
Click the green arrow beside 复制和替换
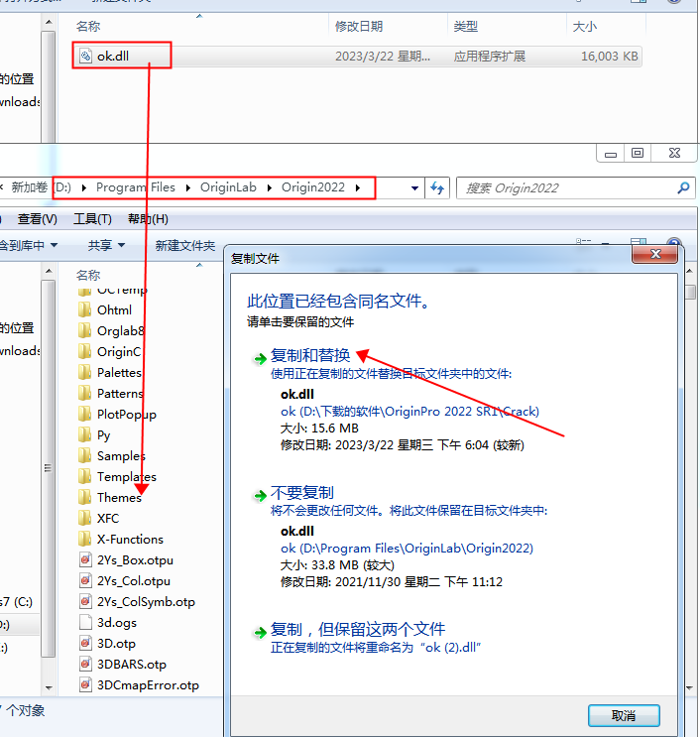click(x=260, y=356)
